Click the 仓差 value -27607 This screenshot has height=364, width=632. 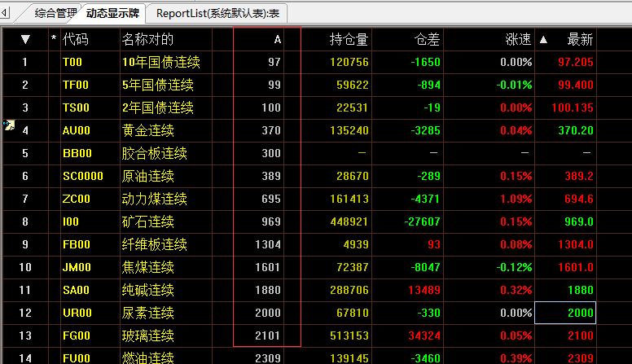[422, 221]
